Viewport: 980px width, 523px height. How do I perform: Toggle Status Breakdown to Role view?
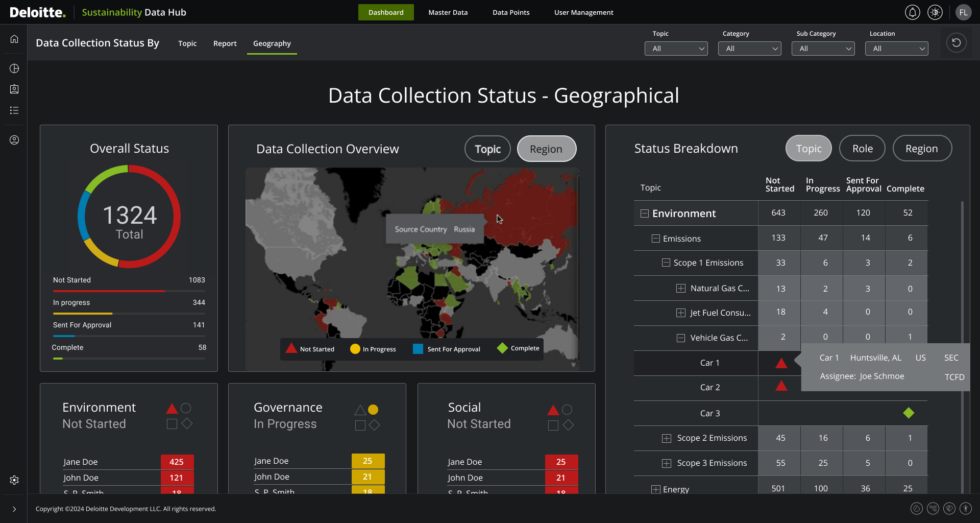click(862, 148)
